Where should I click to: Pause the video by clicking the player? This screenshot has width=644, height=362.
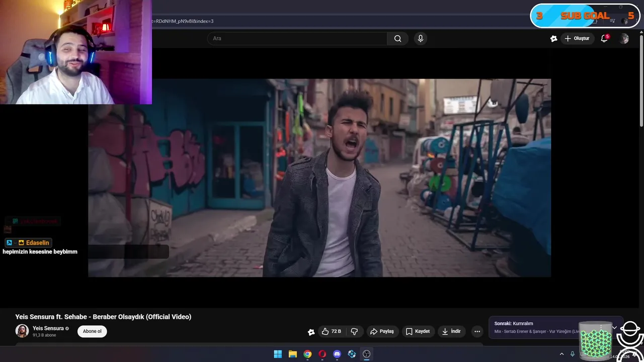[319, 177]
